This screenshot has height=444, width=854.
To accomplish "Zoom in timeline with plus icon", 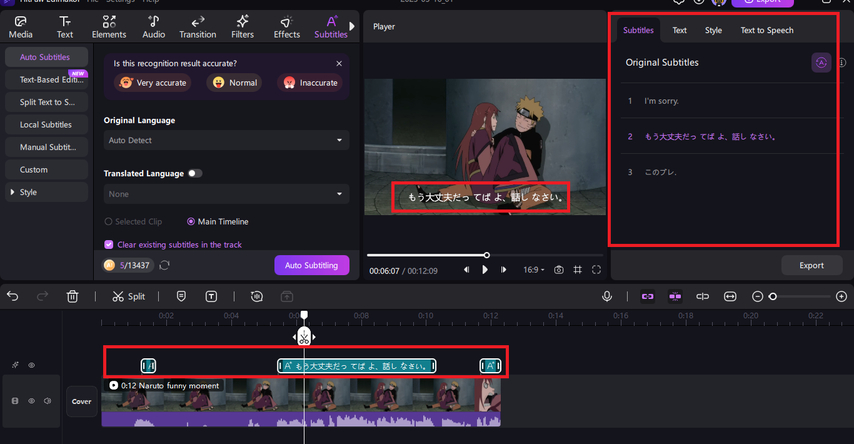I will pos(841,296).
